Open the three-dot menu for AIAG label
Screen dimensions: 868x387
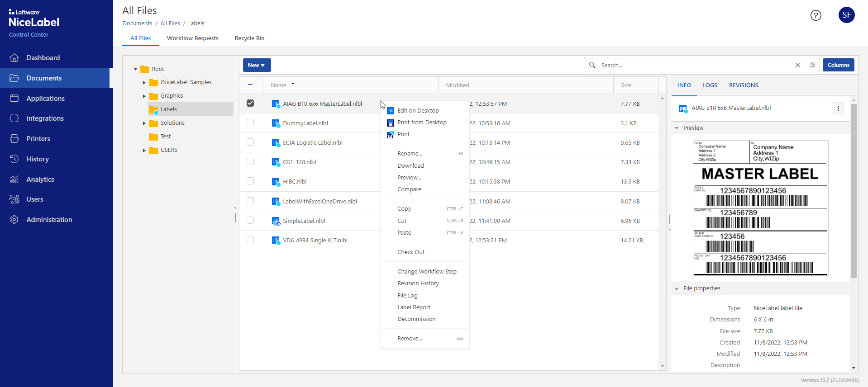(838, 109)
